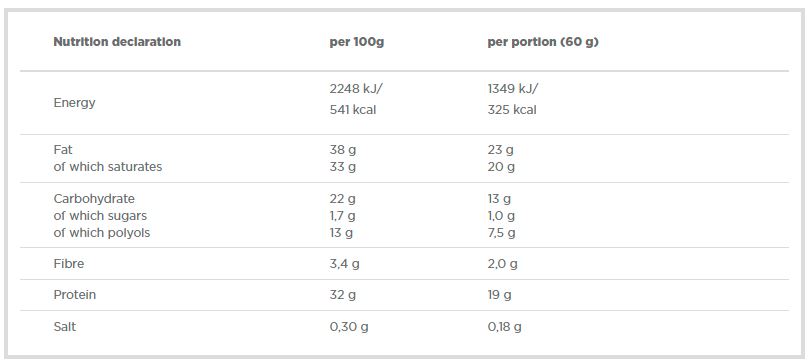Screen dimensions: 810x362
Task: Click the Energy row label
Action: [74, 103]
